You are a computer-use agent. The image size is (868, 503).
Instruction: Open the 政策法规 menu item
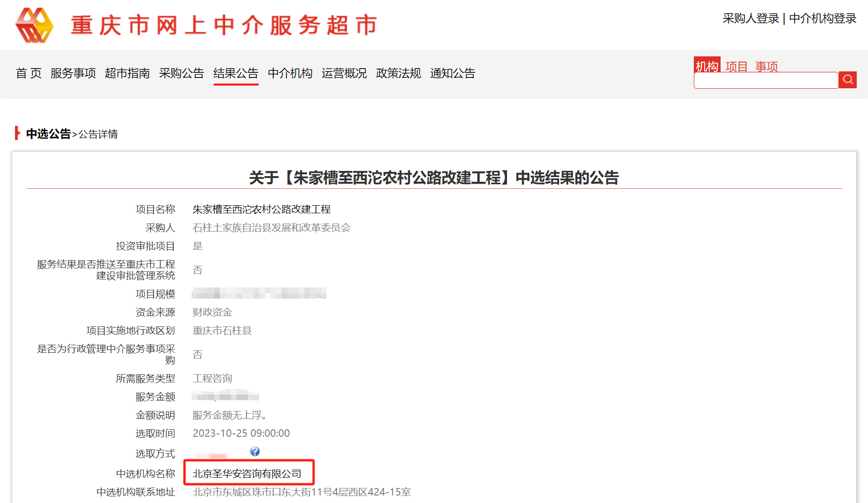click(x=399, y=73)
